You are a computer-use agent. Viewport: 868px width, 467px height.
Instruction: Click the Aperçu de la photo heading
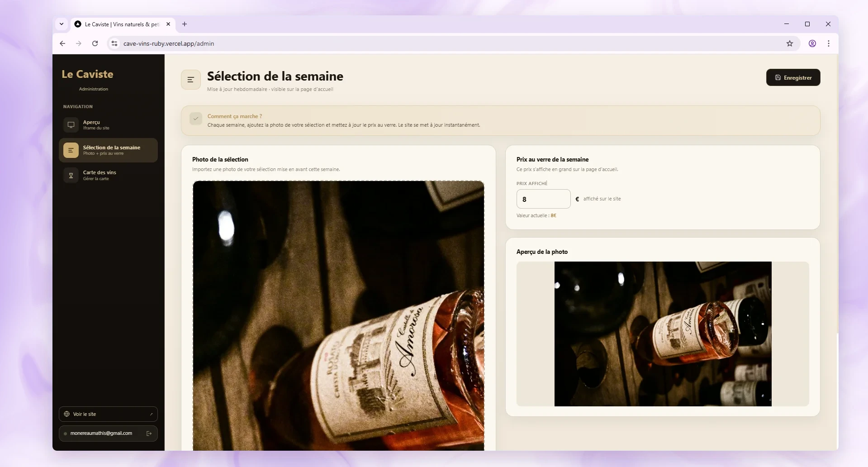pyautogui.click(x=542, y=252)
